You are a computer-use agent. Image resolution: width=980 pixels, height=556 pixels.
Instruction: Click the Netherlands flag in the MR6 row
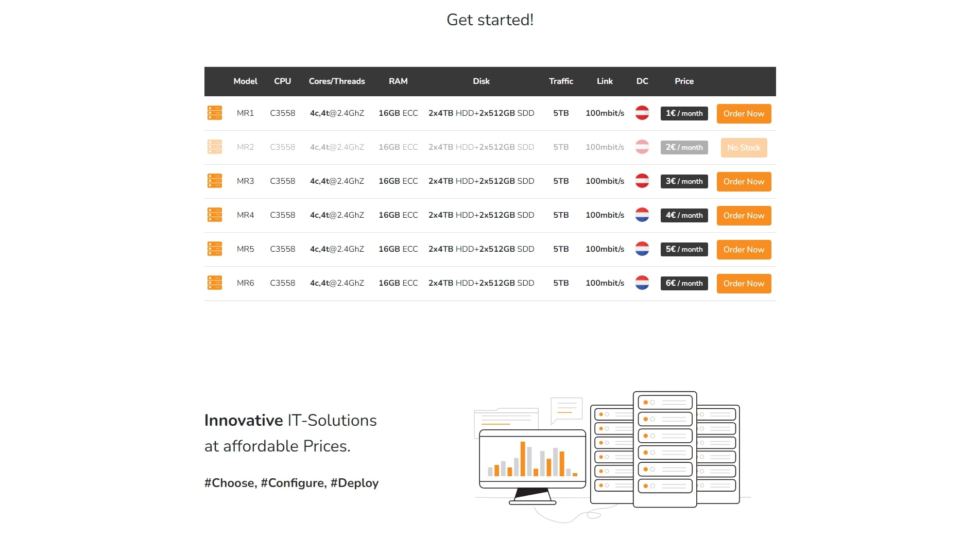pos(642,283)
